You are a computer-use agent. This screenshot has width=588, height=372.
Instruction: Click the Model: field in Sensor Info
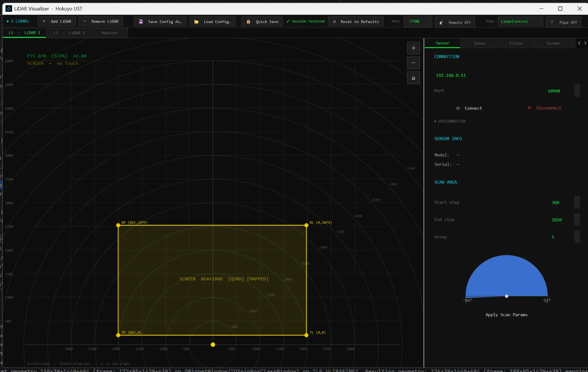[447, 155]
